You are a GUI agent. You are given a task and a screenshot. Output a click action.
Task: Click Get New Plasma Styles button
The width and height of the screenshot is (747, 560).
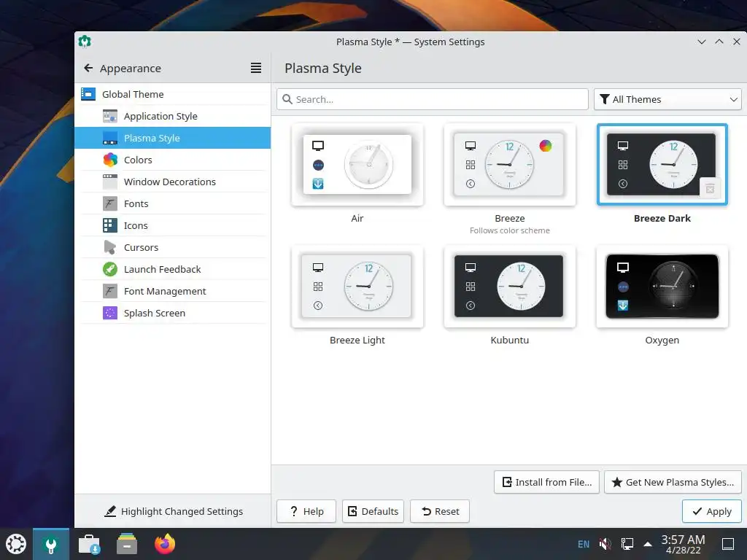tap(673, 482)
